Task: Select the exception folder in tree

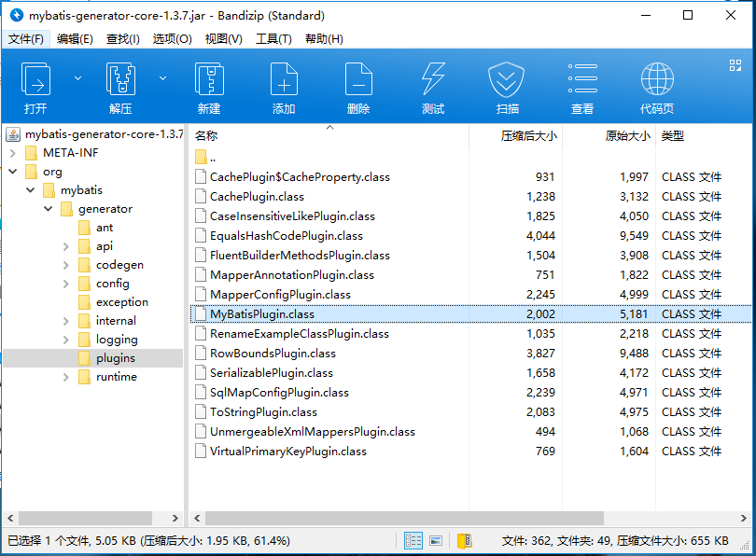Action: (x=113, y=302)
